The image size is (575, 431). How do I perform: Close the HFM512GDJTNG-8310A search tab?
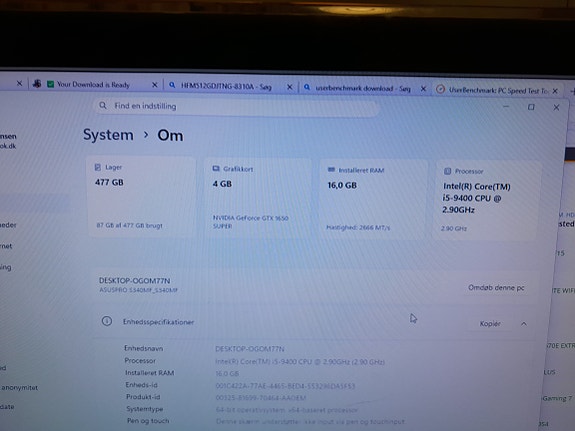[x=290, y=87]
